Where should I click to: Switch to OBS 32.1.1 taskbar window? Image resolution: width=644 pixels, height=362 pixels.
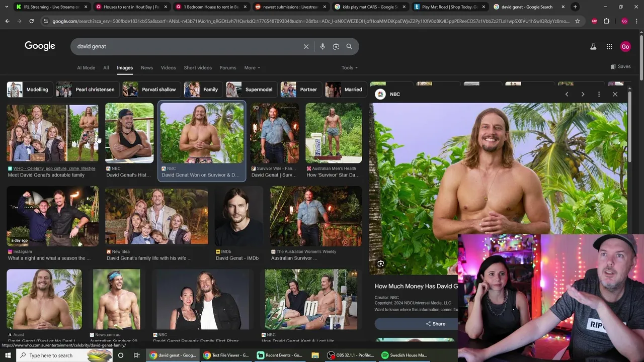tap(351, 355)
